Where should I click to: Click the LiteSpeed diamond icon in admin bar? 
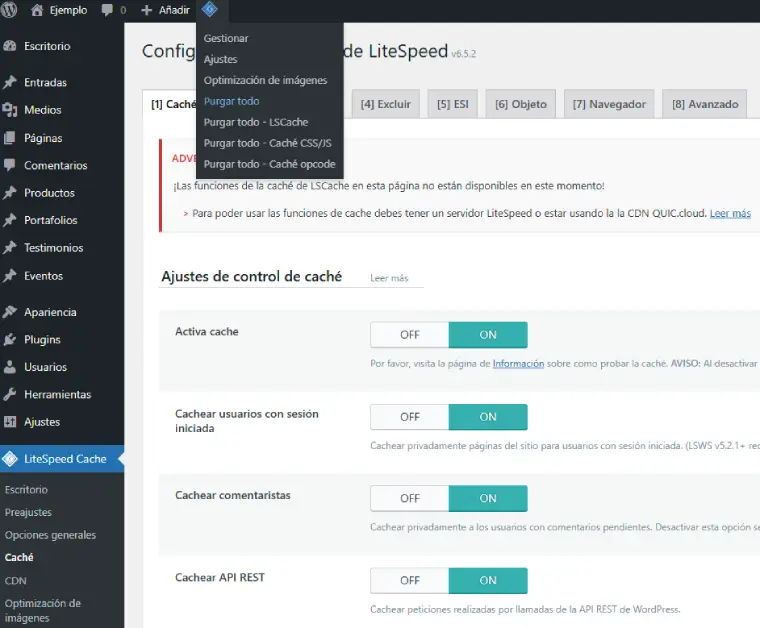pyautogui.click(x=209, y=9)
